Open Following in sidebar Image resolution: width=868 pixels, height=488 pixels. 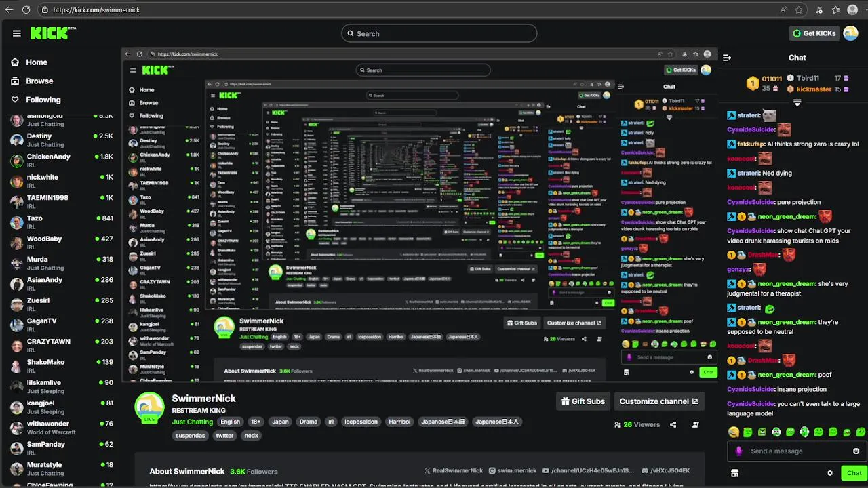(35, 100)
